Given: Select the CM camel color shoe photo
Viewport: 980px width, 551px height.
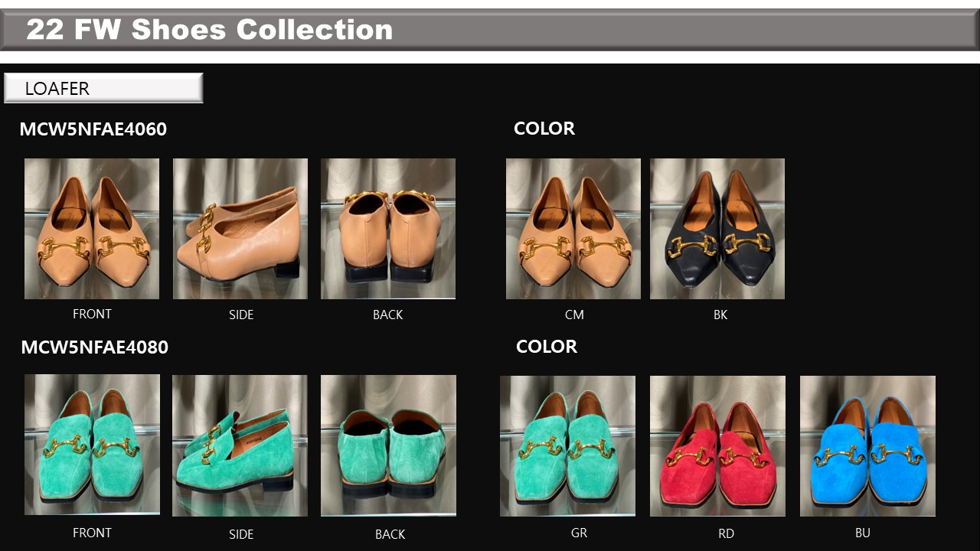Looking at the screenshot, I should pos(573,229).
